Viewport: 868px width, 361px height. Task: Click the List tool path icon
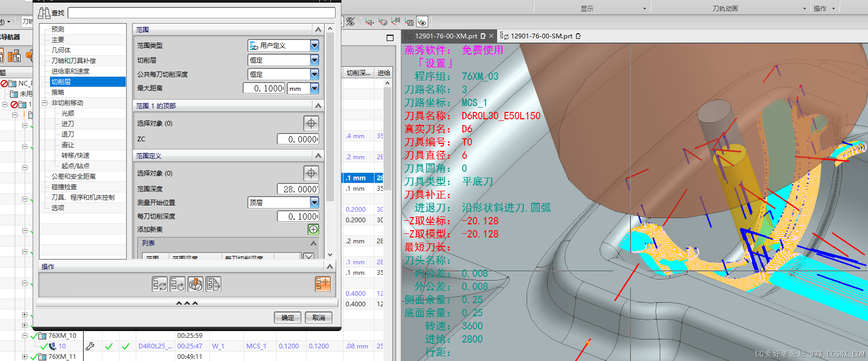[x=213, y=284]
